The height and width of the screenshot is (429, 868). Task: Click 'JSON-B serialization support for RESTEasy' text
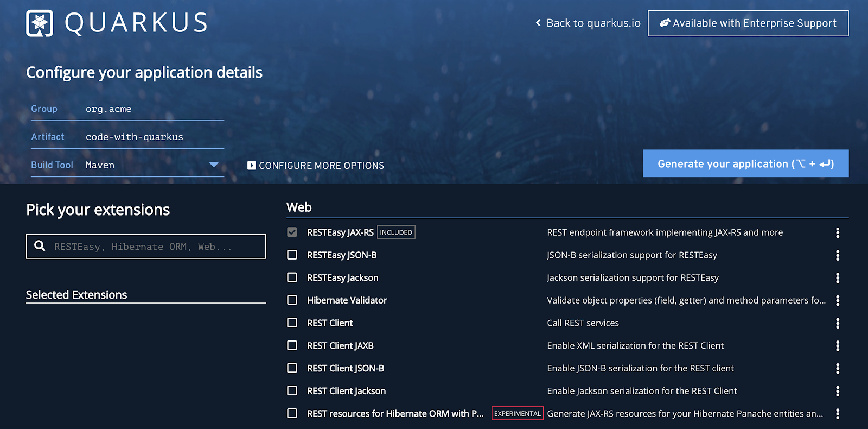632,255
